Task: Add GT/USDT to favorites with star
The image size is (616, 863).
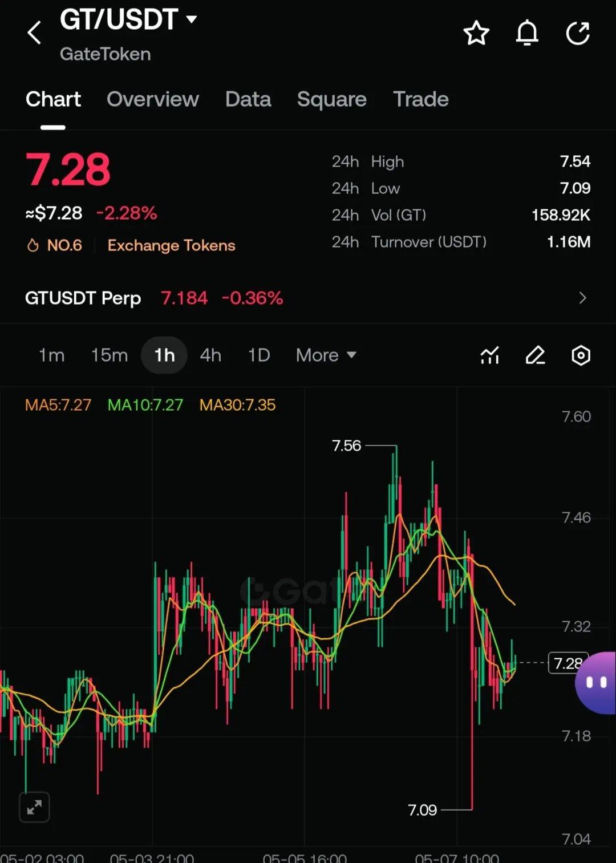Action: pos(476,33)
